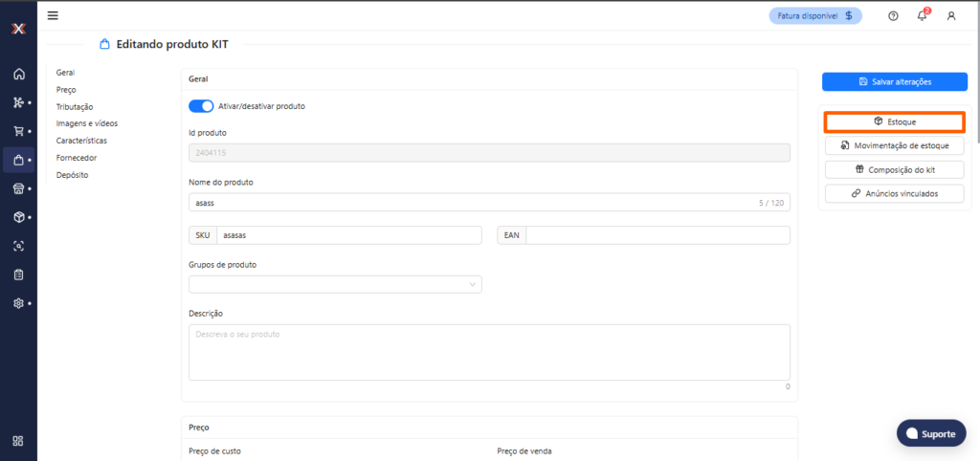Jump to the Imagens e vídeos section
Screen dimensions: 980x461
click(87, 123)
